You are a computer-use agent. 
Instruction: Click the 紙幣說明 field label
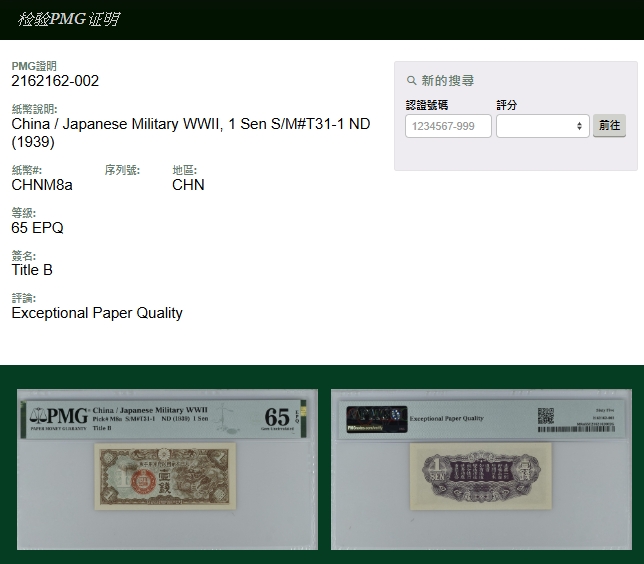pyautogui.click(x=34, y=109)
